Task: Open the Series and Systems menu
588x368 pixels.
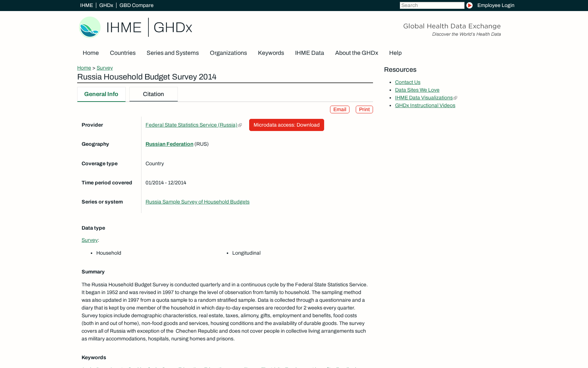Action: click(173, 53)
